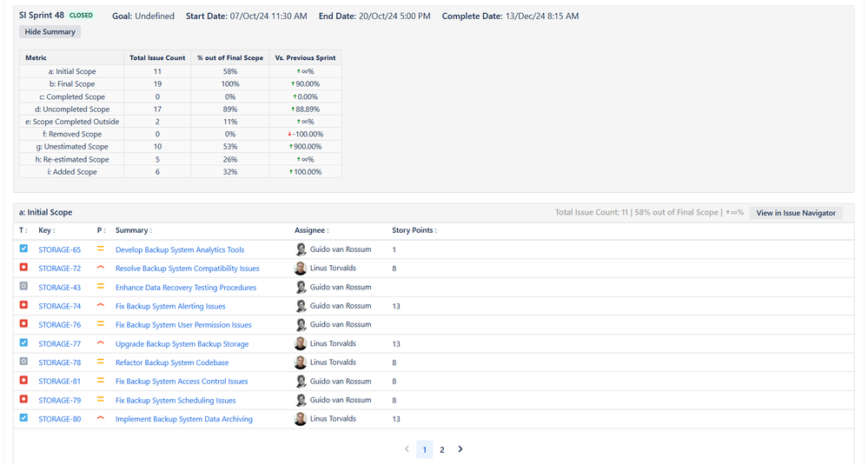Click bug type icon for STORAGE-72
868x465 pixels.
[x=23, y=268]
